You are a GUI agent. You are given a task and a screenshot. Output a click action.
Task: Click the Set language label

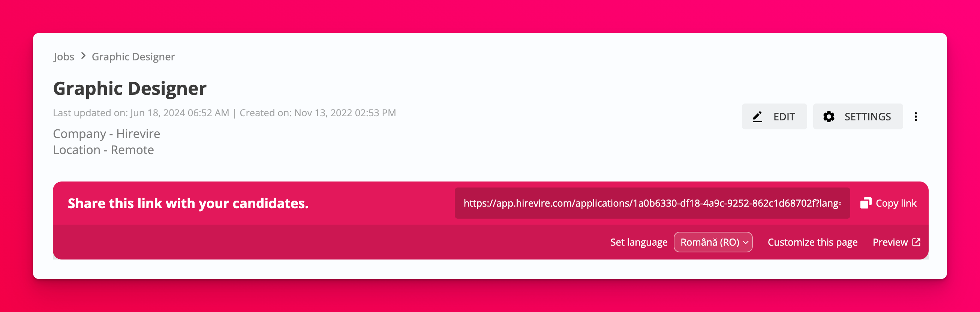638,242
